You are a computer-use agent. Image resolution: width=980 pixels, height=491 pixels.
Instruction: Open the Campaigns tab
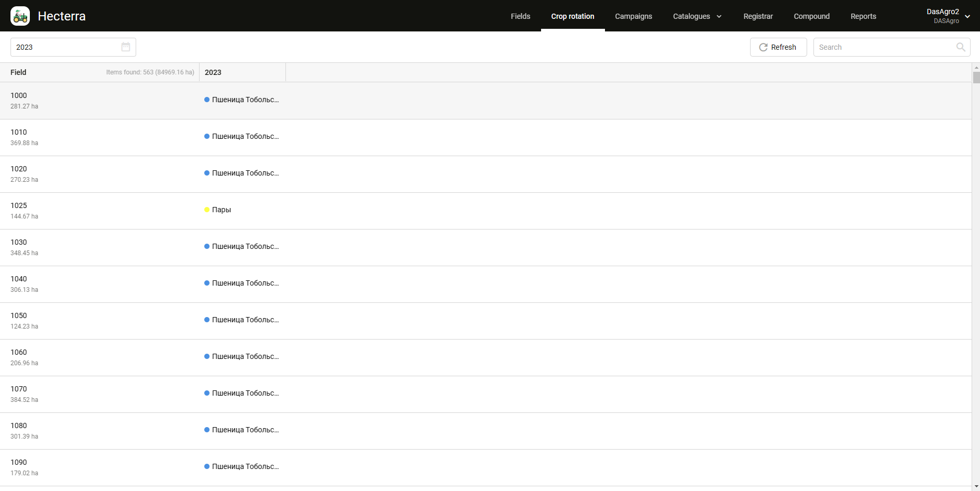coord(633,16)
